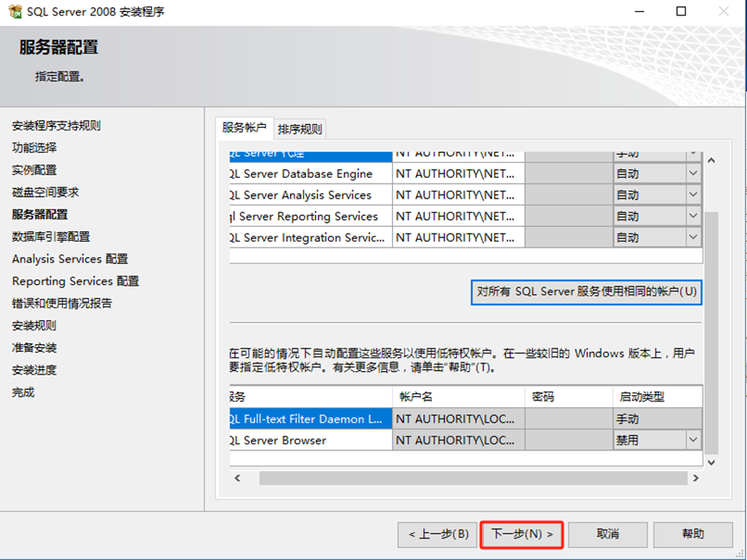This screenshot has width=747, height=560.
Task: Click the vertical scrollbar down arrow
Action: click(x=712, y=462)
